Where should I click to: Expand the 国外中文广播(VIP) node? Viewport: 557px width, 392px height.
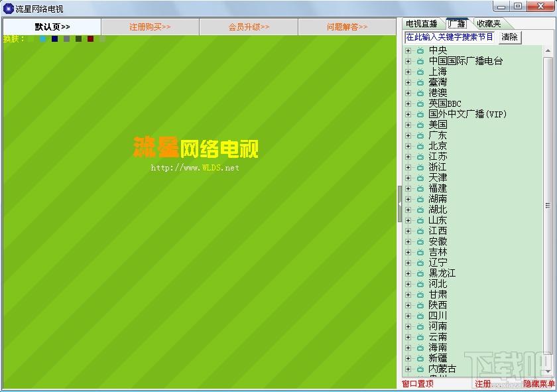(408, 115)
